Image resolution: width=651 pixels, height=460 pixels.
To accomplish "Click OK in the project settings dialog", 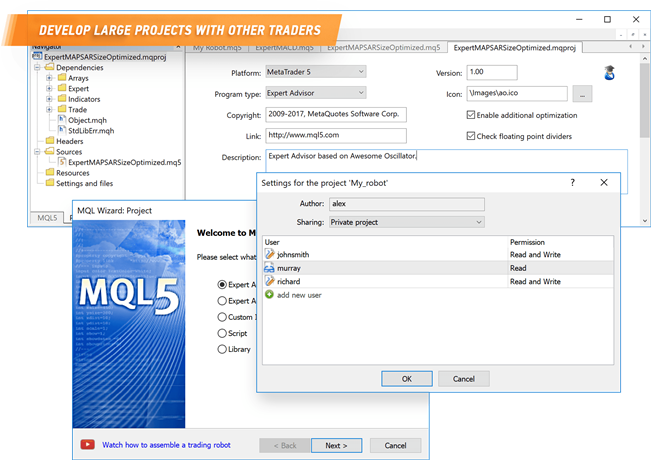I will (x=406, y=379).
